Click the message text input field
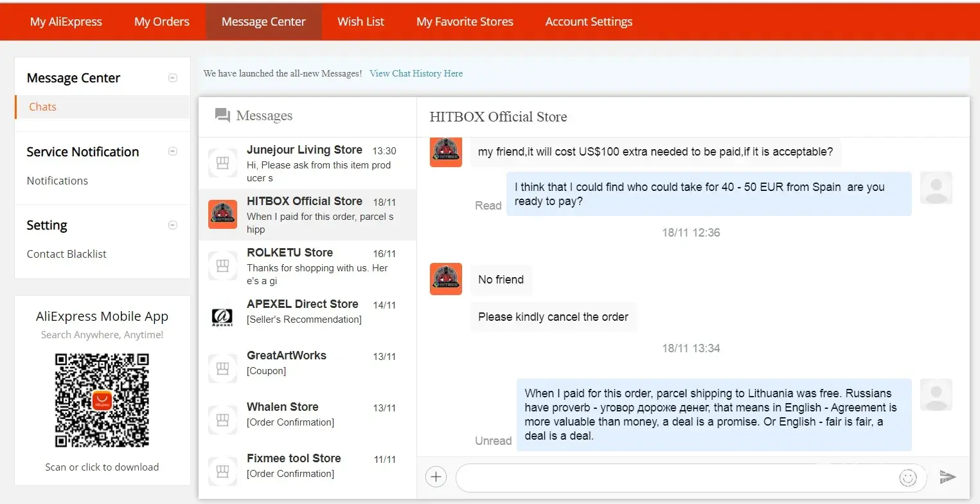This screenshot has height=504, width=980. tap(675, 478)
